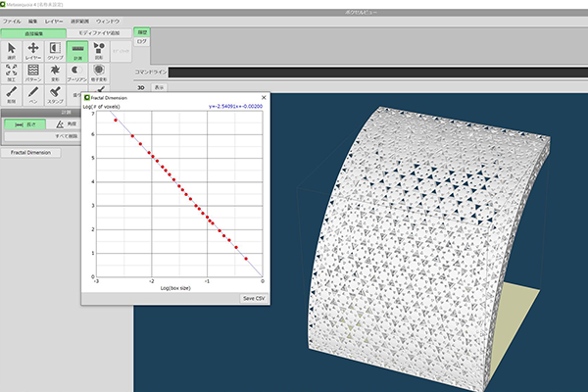Choose the lattice deform sphere tool
This screenshot has height=392, width=588.
(99, 73)
